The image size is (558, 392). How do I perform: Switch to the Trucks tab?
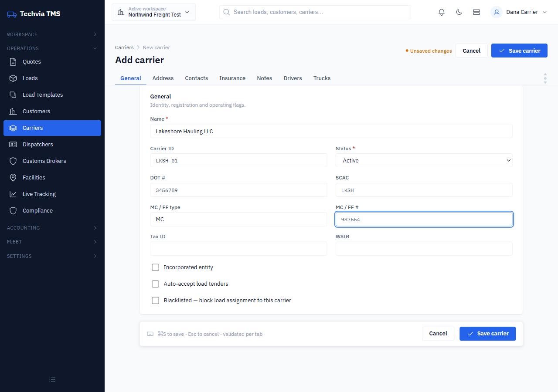[x=322, y=78]
